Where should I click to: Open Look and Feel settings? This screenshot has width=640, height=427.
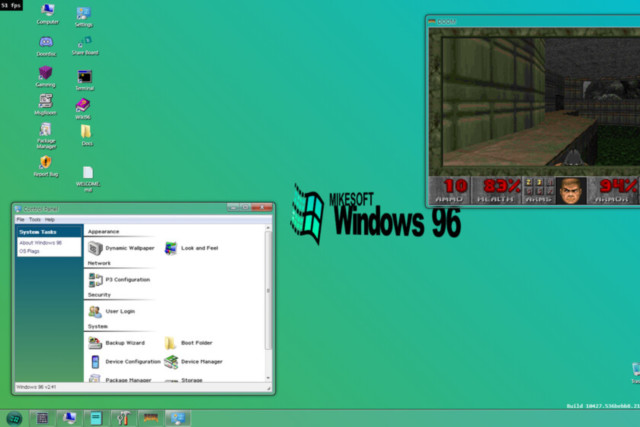tap(191, 248)
